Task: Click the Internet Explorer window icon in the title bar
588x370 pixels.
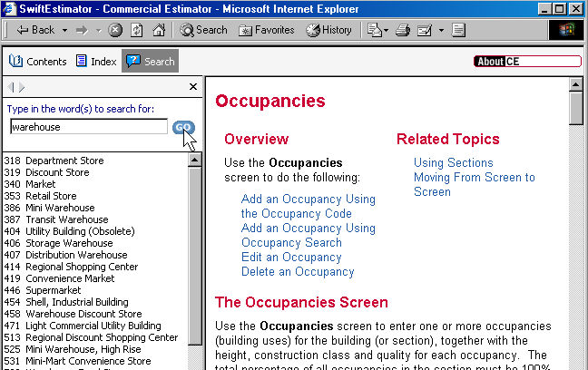Action: pos(9,9)
